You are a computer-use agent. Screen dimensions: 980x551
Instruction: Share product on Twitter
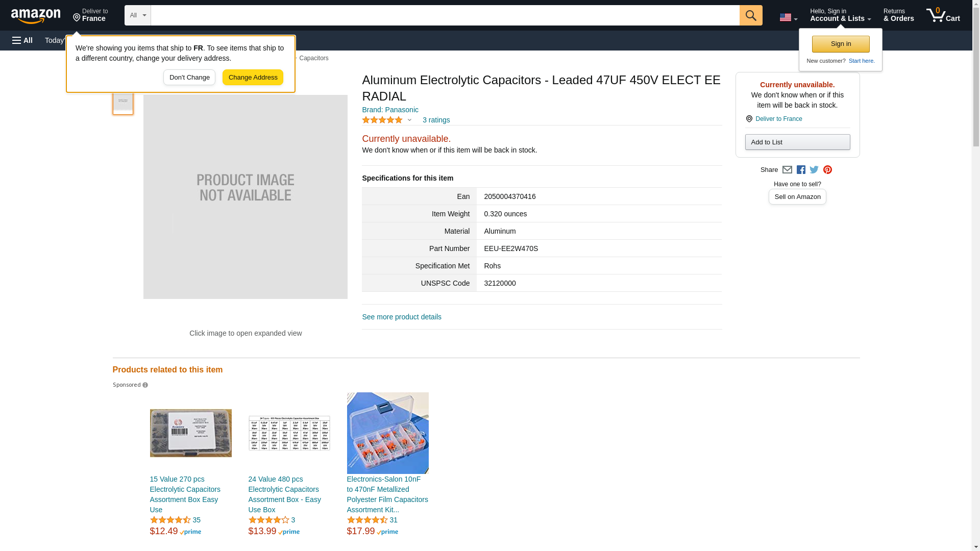point(814,170)
